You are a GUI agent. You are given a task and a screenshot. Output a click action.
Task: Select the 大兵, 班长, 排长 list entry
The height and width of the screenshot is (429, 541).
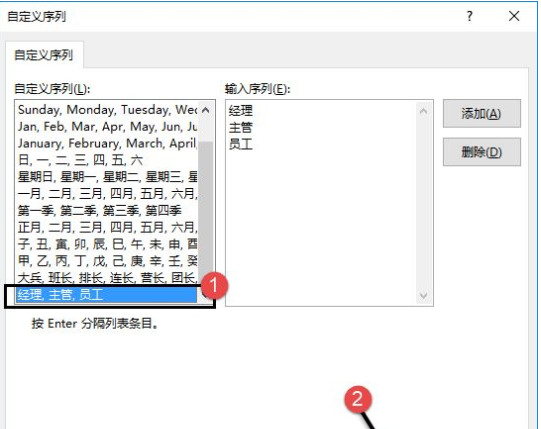(x=107, y=278)
